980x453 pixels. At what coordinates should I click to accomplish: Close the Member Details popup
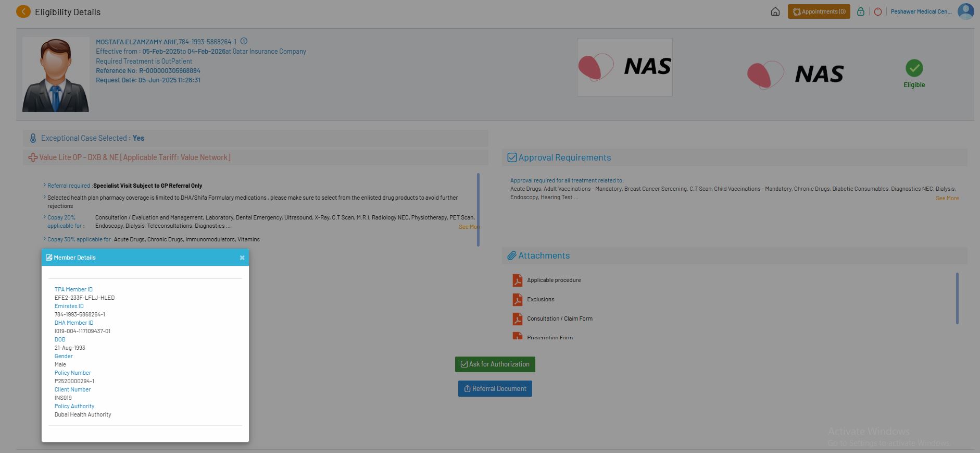point(242,258)
